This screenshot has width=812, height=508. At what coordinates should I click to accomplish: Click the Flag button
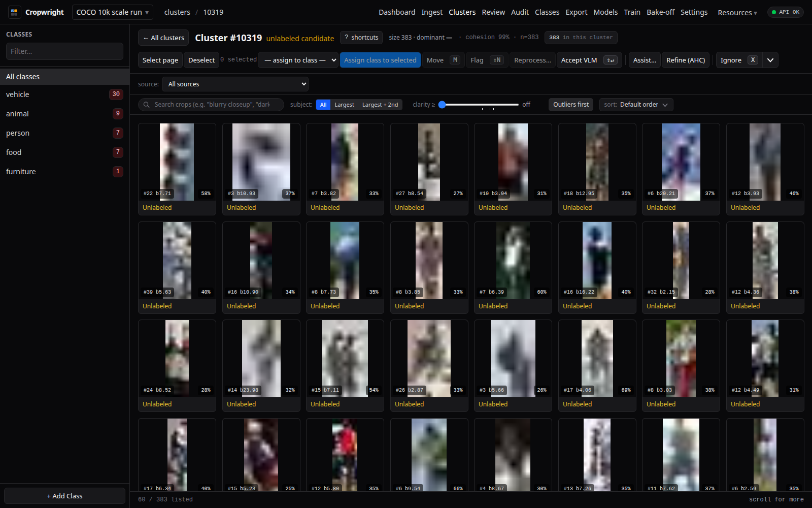point(486,60)
